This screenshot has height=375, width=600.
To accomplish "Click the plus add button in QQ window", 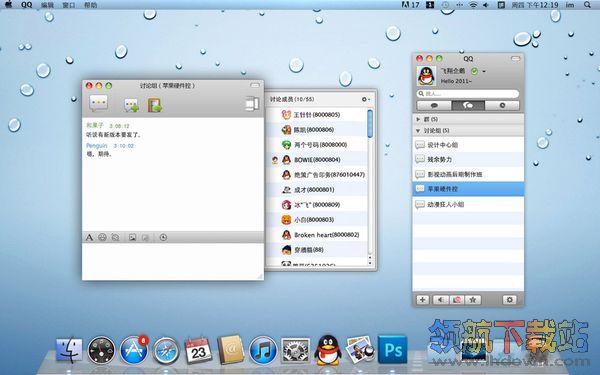I will coord(422,300).
